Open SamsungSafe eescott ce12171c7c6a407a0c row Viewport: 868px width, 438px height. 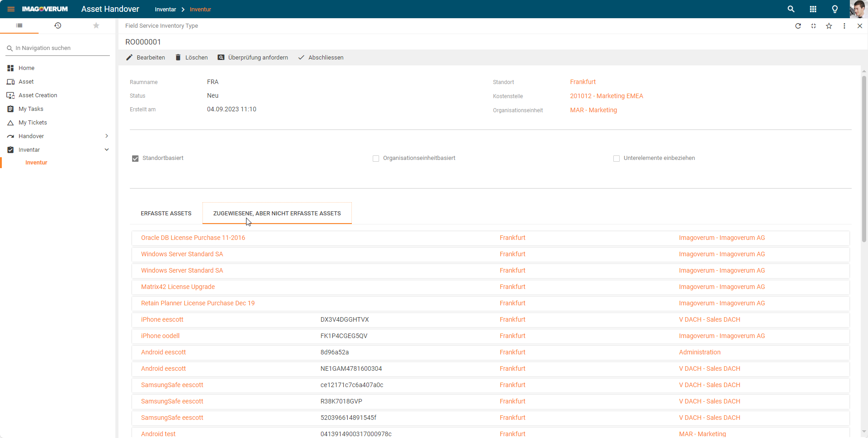click(x=490, y=385)
